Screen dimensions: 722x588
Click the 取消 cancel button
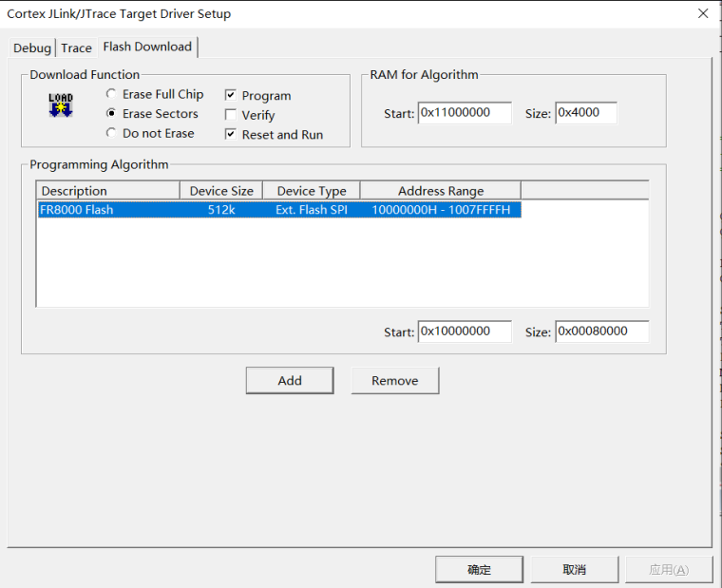(x=574, y=569)
